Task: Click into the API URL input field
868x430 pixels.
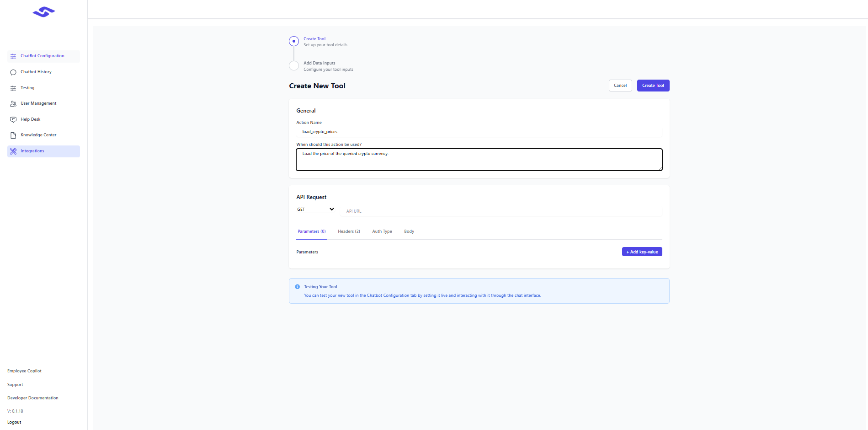Action: coord(503,211)
